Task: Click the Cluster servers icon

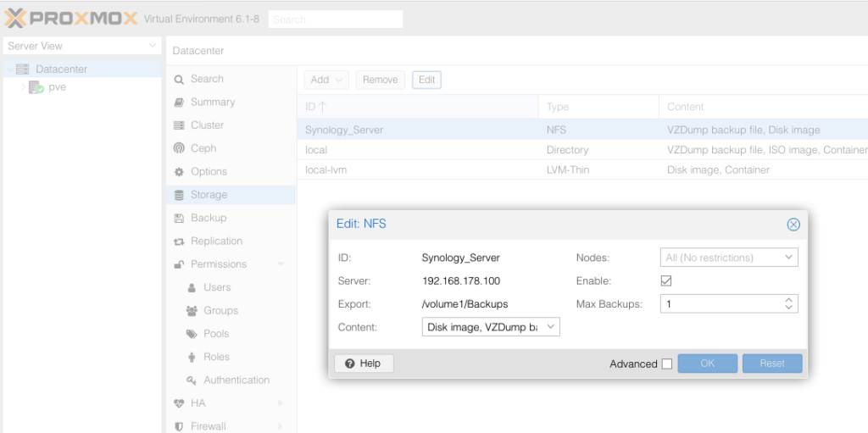Action: point(179,125)
